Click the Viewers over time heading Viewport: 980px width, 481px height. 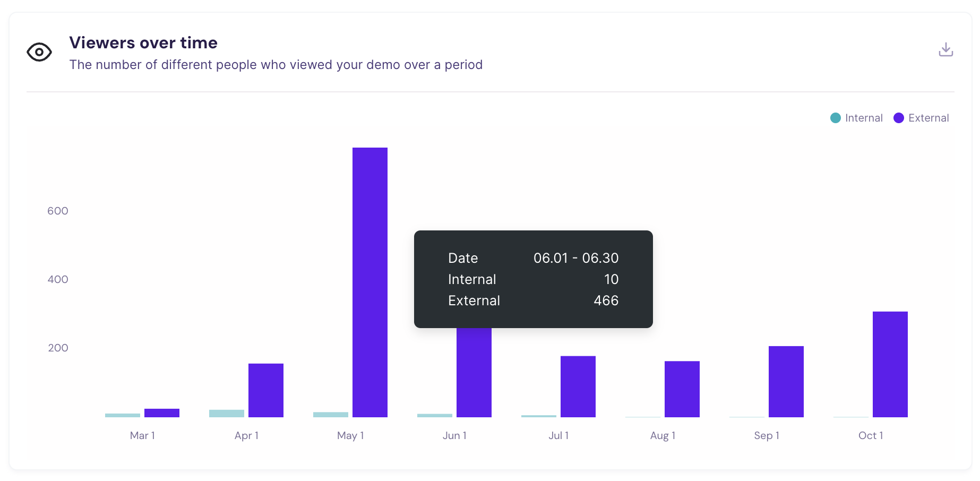click(143, 42)
